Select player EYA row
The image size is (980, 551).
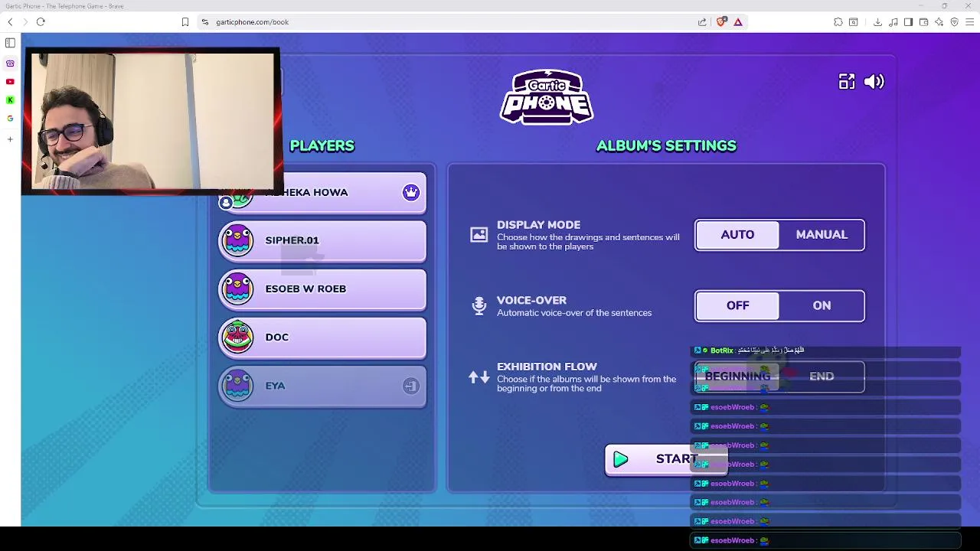coord(322,386)
